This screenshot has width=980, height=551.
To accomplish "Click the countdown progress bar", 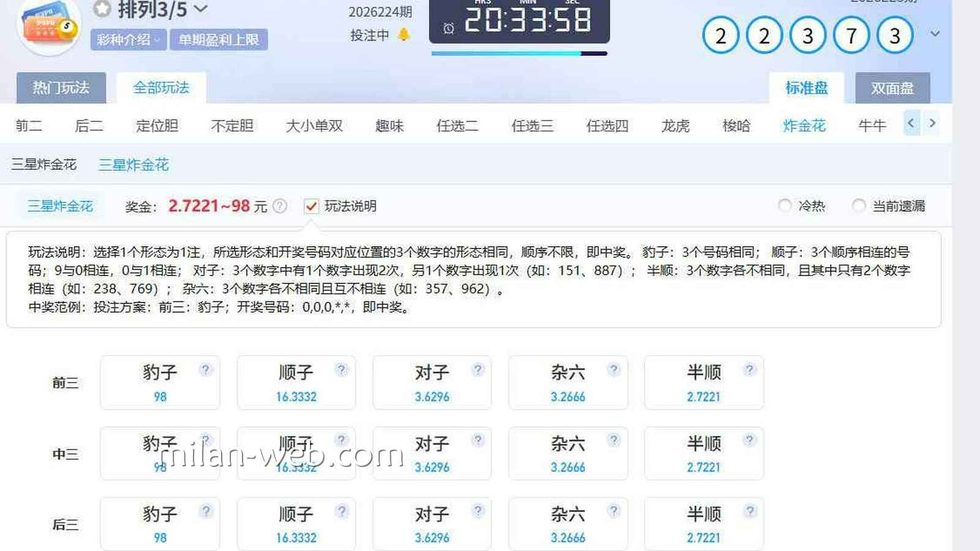I will (519, 53).
